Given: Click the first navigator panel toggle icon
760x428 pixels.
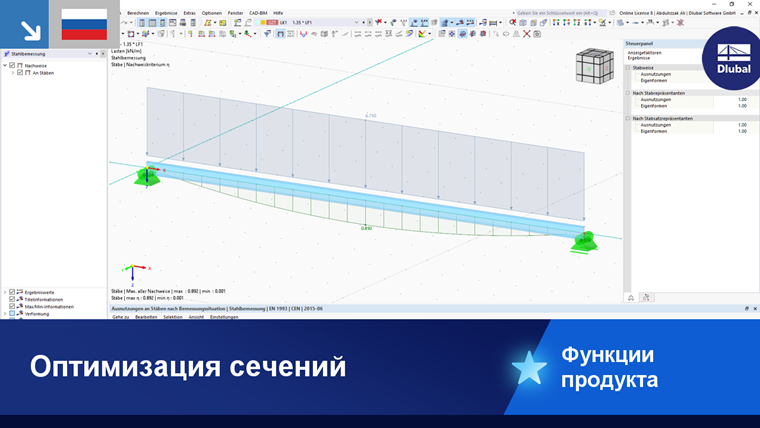Looking at the screenshot, I should pyautogui.click(x=142, y=22).
